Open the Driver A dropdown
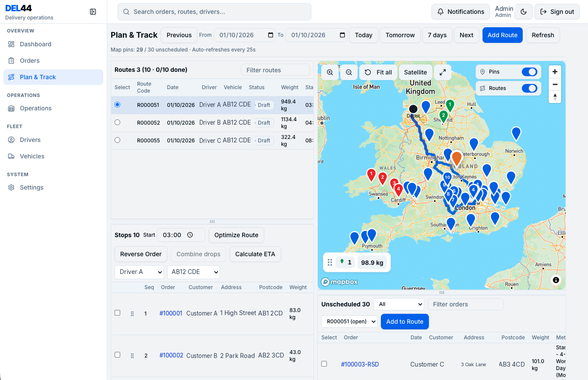This screenshot has width=588, height=380. 139,272
